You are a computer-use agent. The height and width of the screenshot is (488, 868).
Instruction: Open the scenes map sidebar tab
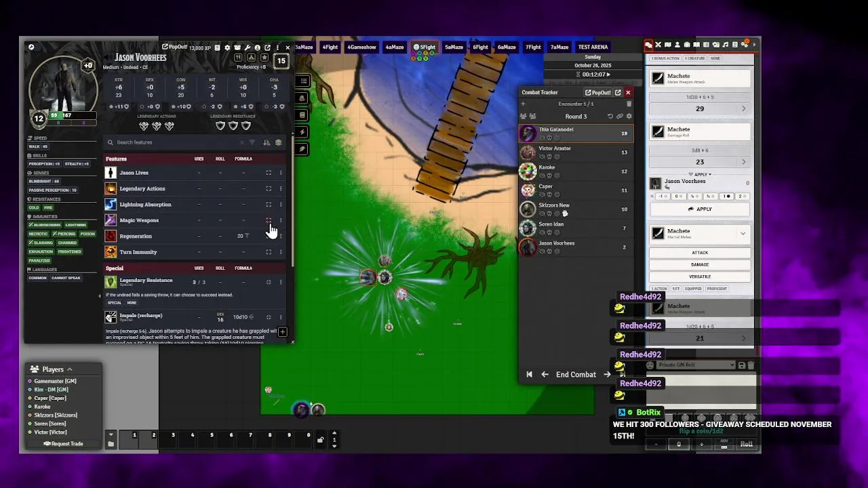click(668, 45)
